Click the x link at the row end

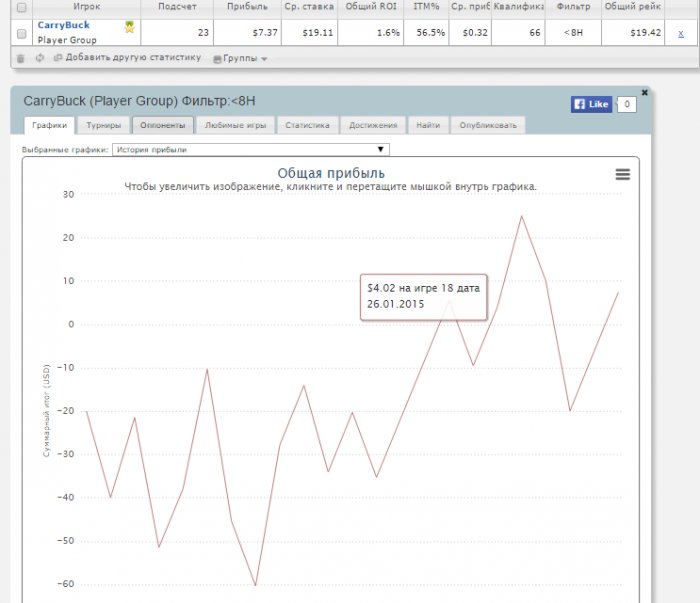(680, 33)
